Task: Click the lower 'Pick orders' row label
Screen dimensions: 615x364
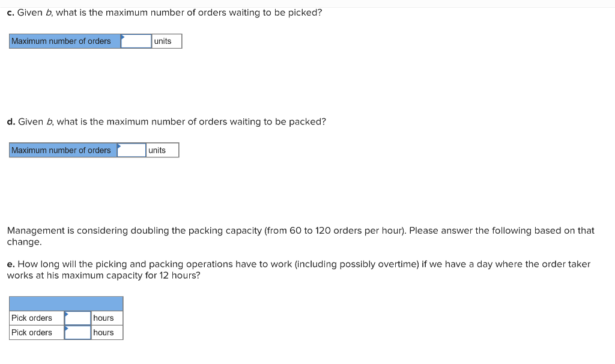Action: (x=32, y=333)
